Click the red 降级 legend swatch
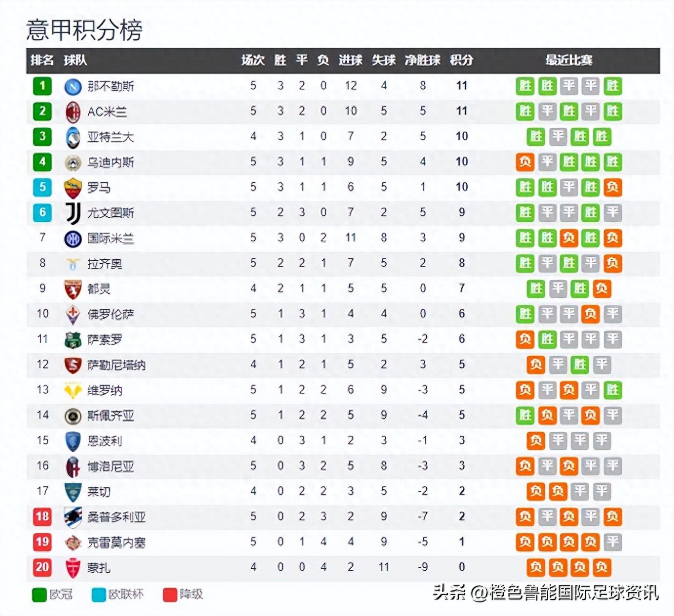The image size is (674, 616). coord(170,595)
